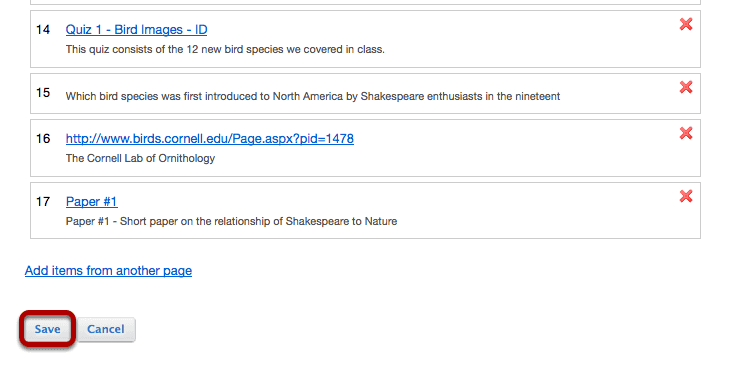Image resolution: width=736 pixels, height=375 pixels.
Task: Select Paper #1 Shakespeare to Nature description
Action: coord(231,221)
